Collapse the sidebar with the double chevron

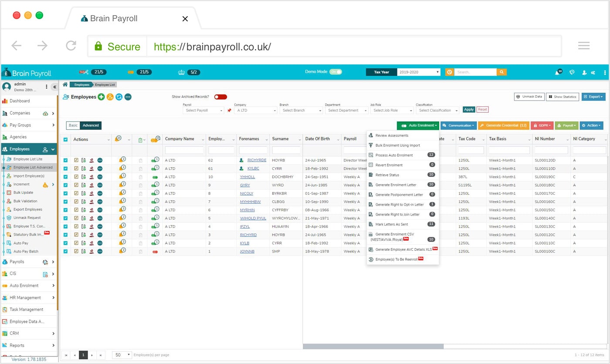(54, 87)
